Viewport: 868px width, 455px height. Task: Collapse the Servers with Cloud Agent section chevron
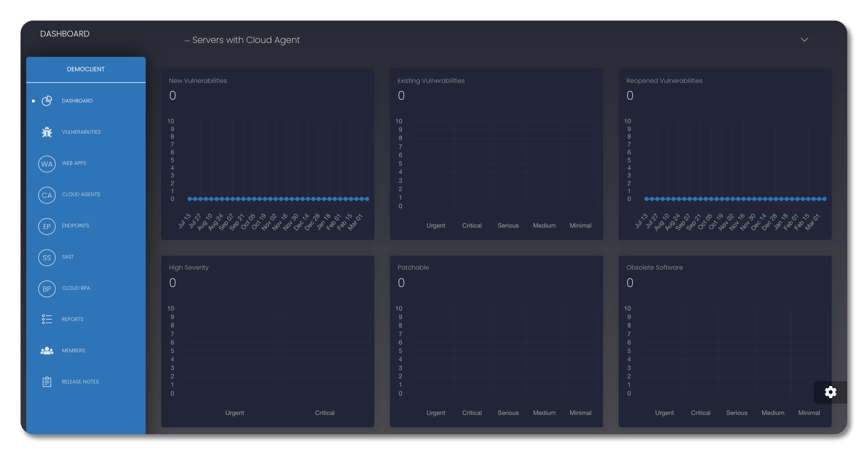(x=804, y=39)
